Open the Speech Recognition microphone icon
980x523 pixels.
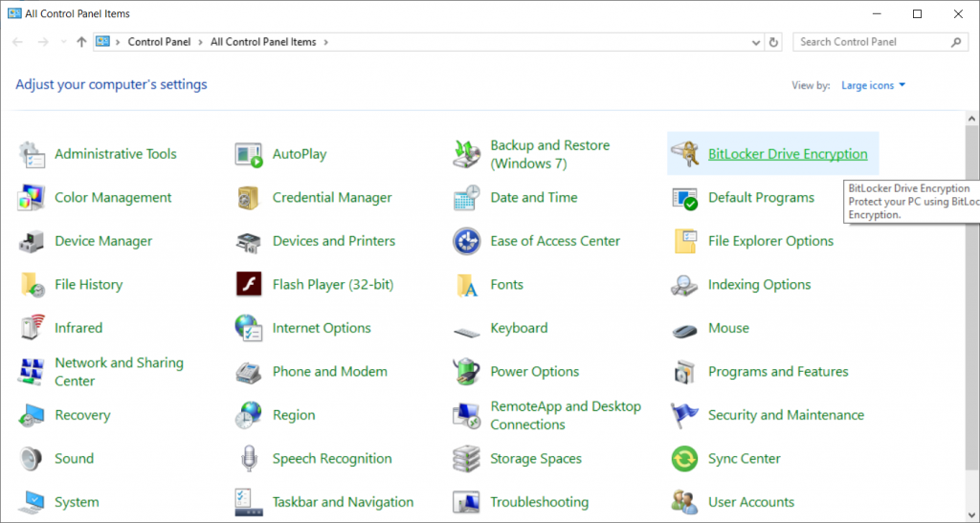click(x=249, y=459)
